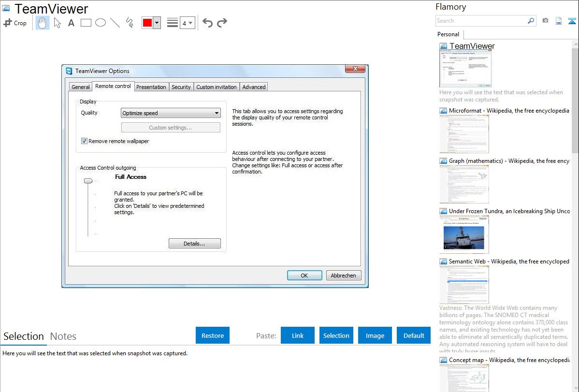Image resolution: width=579 pixels, height=392 pixels.
Task: Click the sidebar scrollbar up arrow
Action: tap(576, 44)
